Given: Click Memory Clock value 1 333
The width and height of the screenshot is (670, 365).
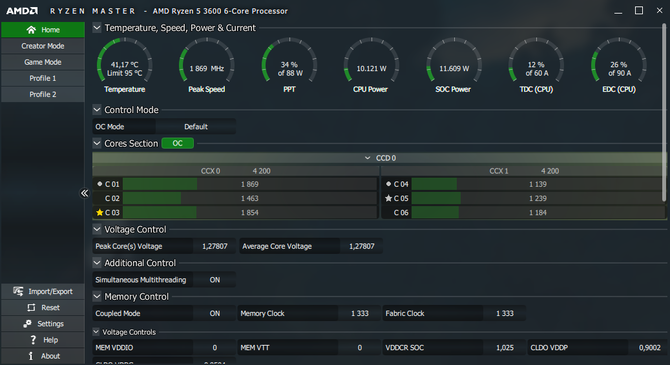Looking at the screenshot, I should 359,313.
